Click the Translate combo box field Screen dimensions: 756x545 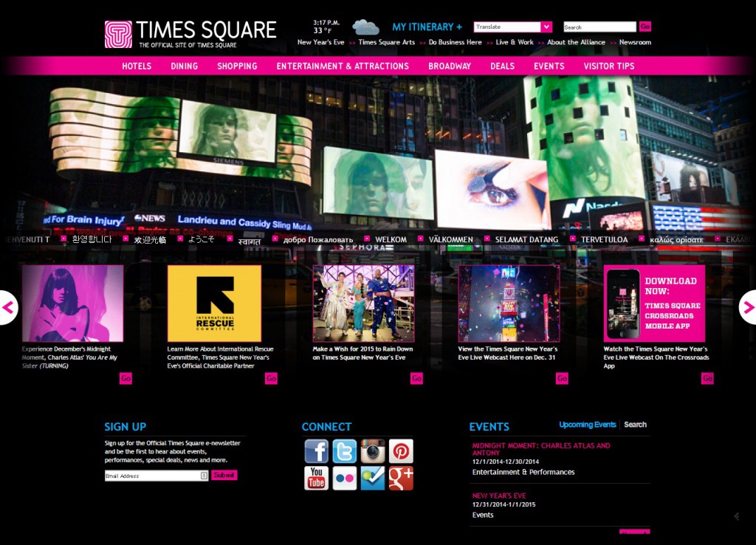click(512, 27)
